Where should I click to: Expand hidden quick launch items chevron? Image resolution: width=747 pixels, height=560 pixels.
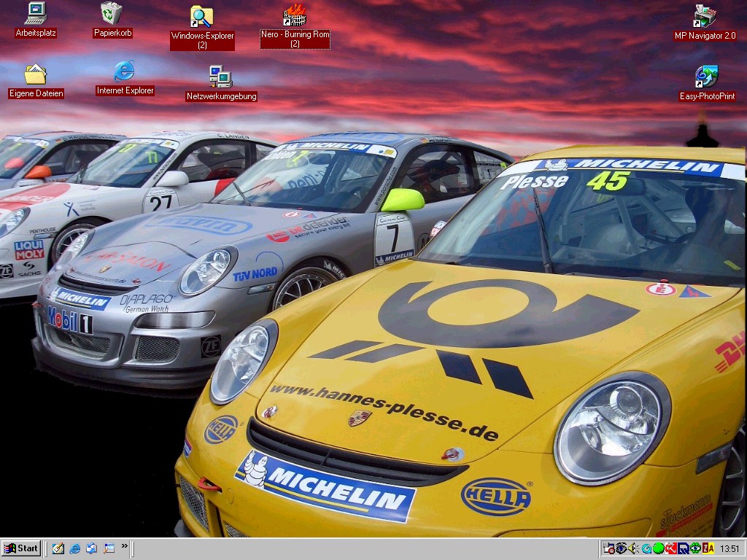[125, 546]
